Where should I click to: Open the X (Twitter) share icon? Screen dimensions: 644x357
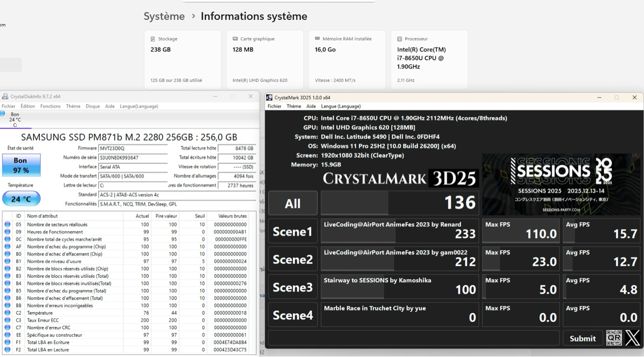(x=632, y=338)
